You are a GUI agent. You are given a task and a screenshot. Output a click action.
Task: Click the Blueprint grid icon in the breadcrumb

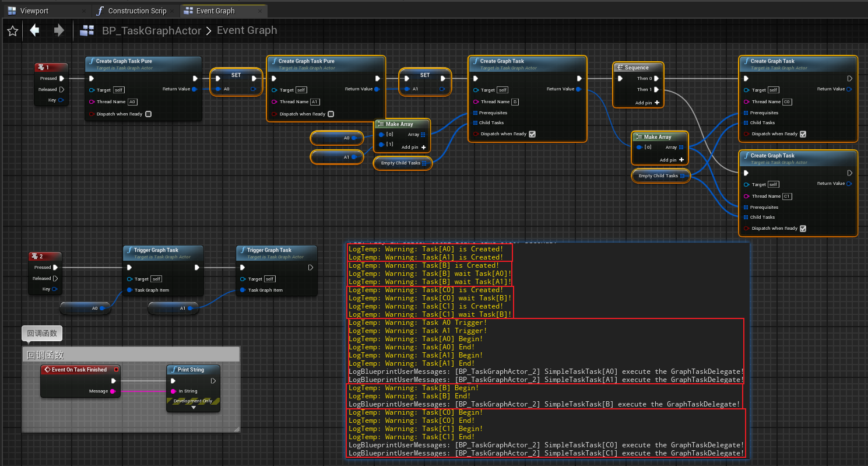pyautogui.click(x=86, y=30)
